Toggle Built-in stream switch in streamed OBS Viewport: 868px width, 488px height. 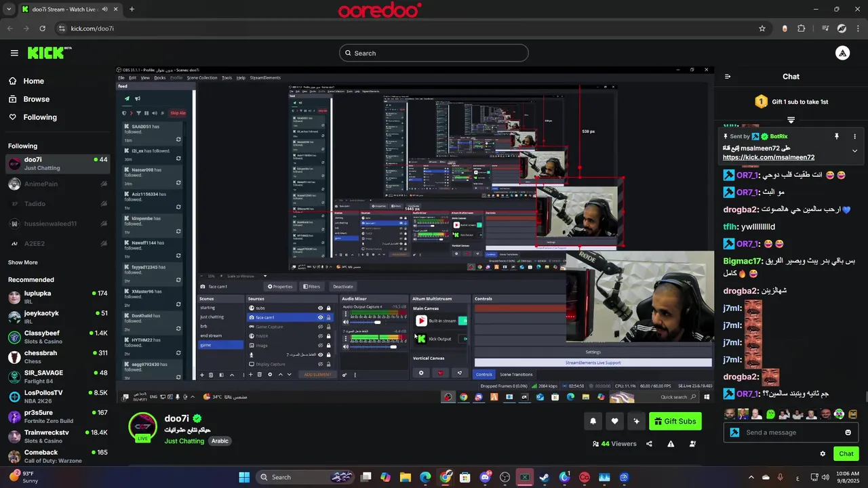point(462,321)
